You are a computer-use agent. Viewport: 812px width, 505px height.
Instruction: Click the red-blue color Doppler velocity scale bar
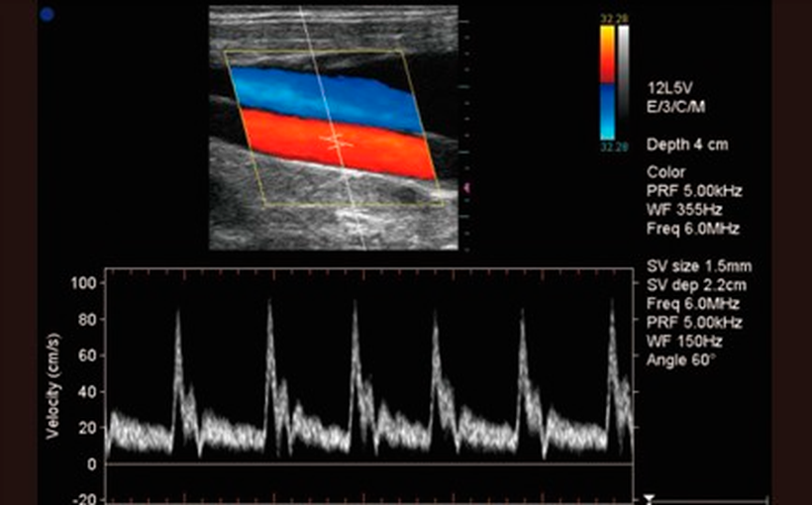[607, 82]
